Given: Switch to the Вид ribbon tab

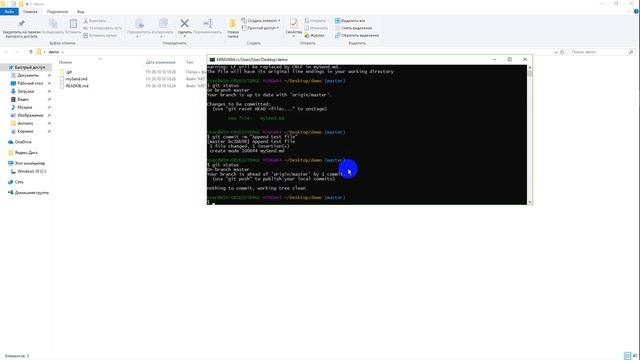Looking at the screenshot, I should click(80, 12).
